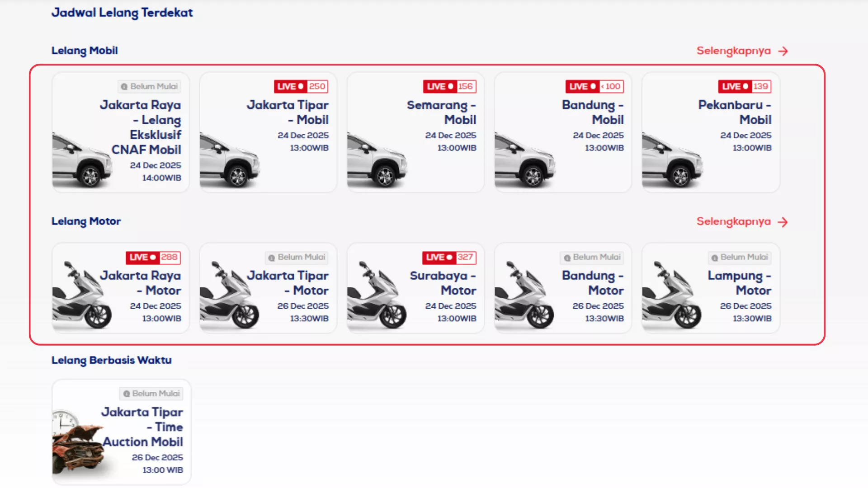868x488 pixels.
Task: Click the LIVE <100 badge on Bandung Mobil
Action: [x=594, y=86]
